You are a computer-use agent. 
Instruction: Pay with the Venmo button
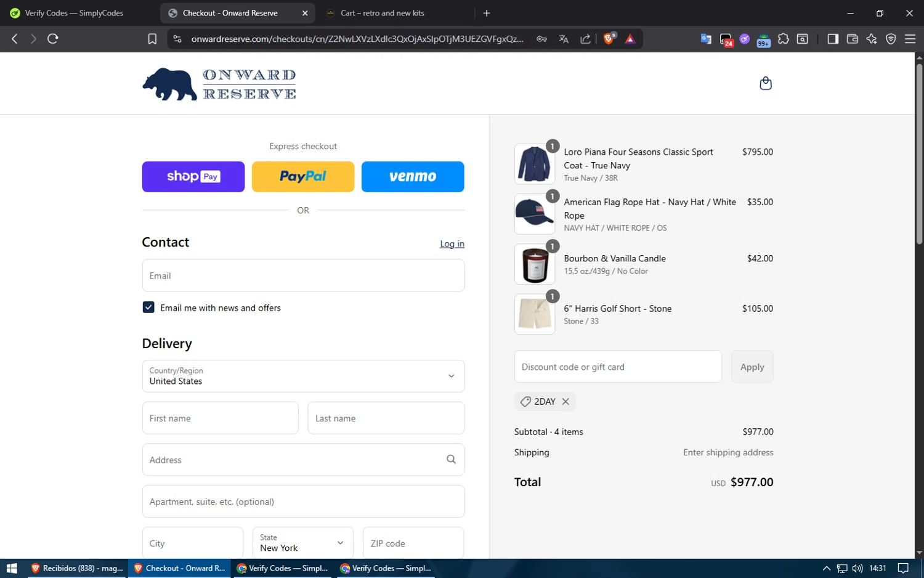pos(413,177)
